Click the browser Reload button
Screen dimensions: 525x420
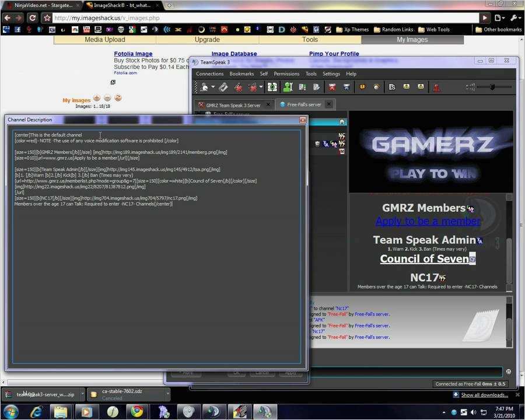(33, 17)
